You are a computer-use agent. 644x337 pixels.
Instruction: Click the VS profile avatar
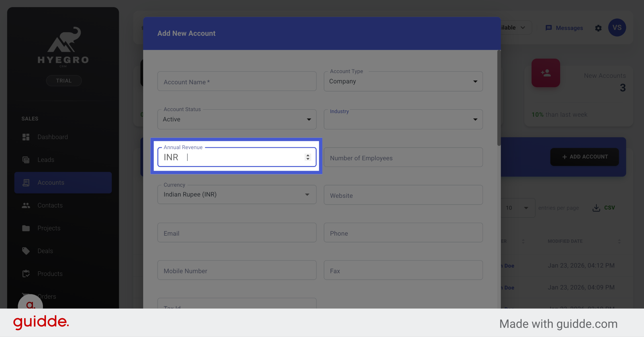tap(617, 27)
